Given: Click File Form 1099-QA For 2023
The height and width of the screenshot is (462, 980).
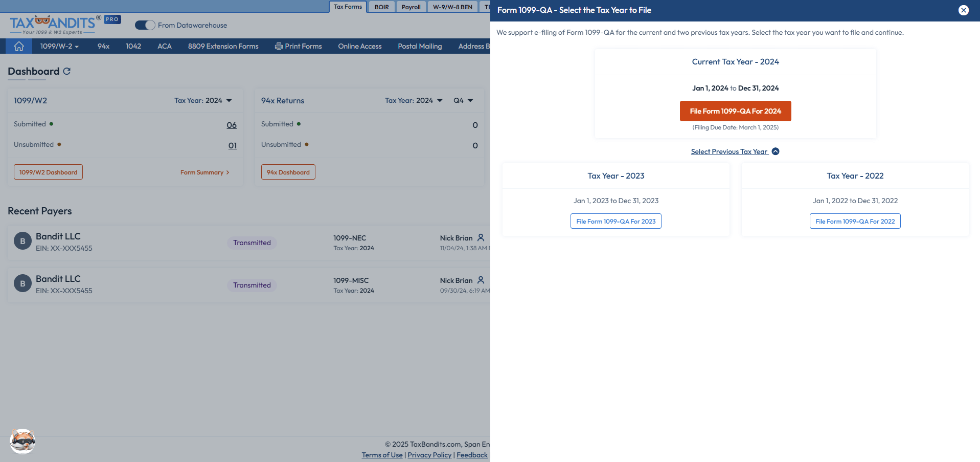Looking at the screenshot, I should click(616, 221).
